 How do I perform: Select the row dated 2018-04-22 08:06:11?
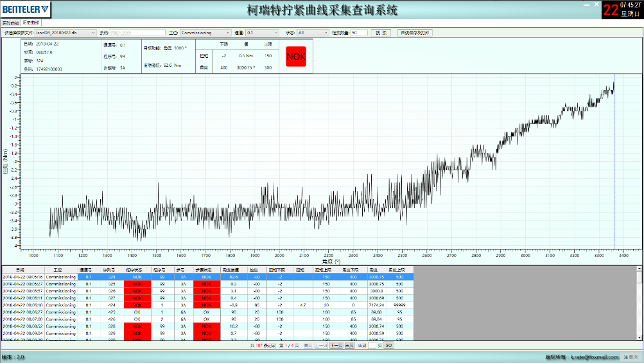pyautogui.click(x=207, y=298)
